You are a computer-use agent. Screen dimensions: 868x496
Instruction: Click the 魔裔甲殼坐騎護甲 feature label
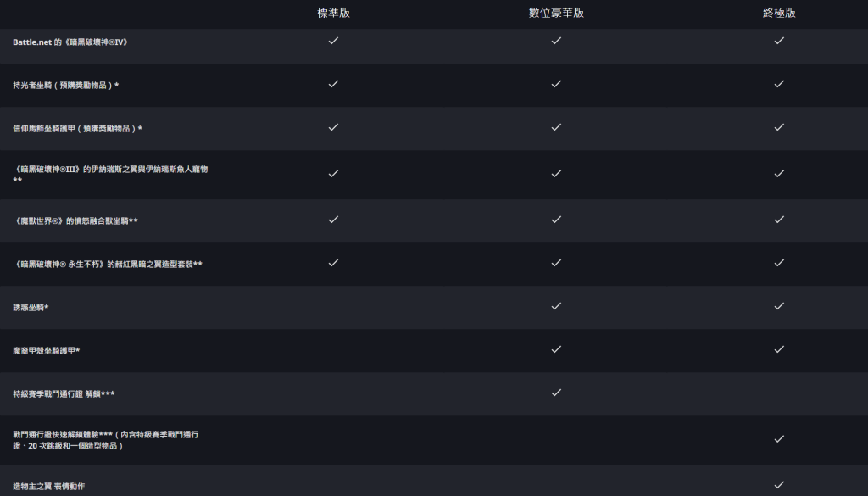click(46, 350)
